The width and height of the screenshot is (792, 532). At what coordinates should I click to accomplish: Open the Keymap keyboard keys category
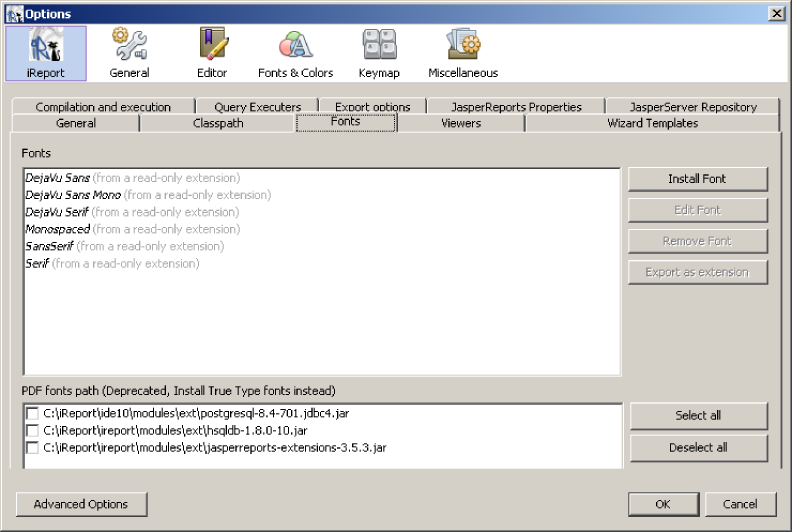pos(379,54)
